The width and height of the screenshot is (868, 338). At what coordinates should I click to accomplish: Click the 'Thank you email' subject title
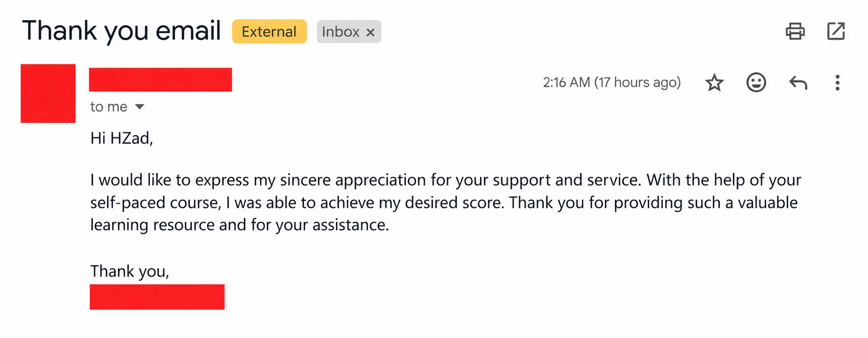[121, 31]
